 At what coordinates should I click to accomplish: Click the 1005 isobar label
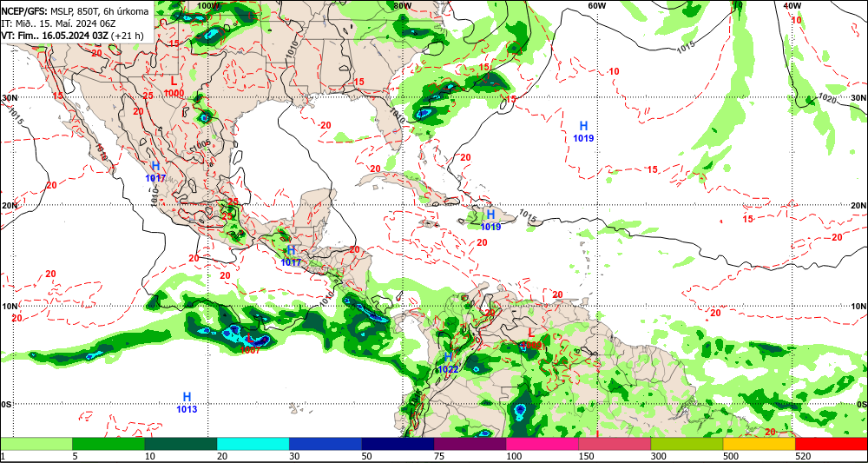pyautogui.click(x=201, y=145)
